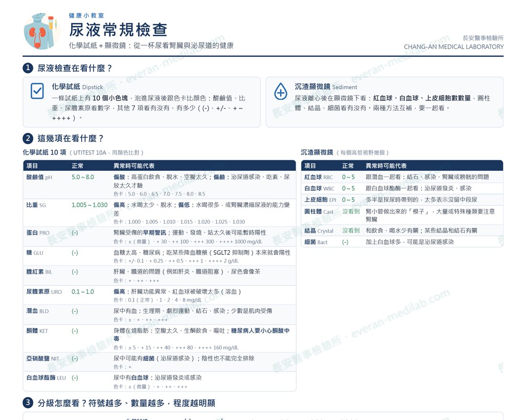Click the 沉渣顯微鏡 Sediment card title
Screen dimensions: 525x420
pos(326,87)
